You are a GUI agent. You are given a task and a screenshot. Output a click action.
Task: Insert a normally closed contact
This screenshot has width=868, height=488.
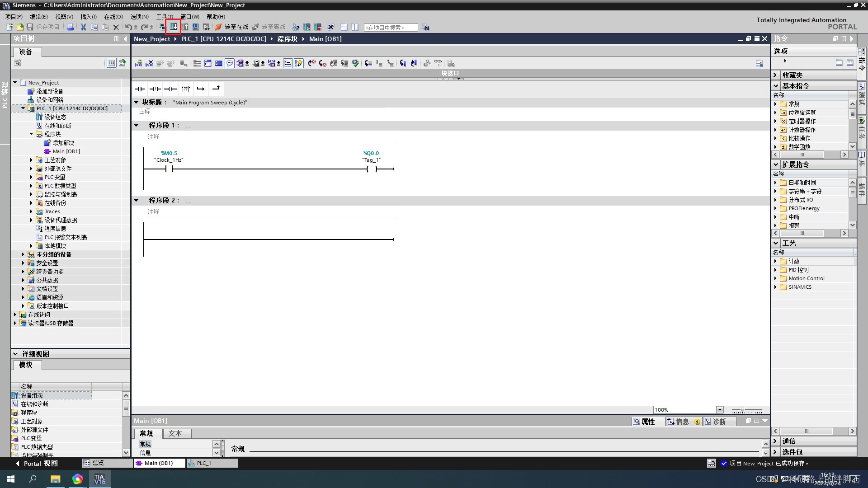tap(155, 89)
